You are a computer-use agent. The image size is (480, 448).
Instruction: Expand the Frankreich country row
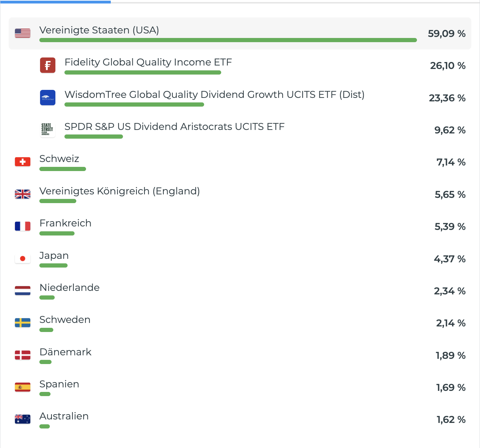[x=65, y=223]
